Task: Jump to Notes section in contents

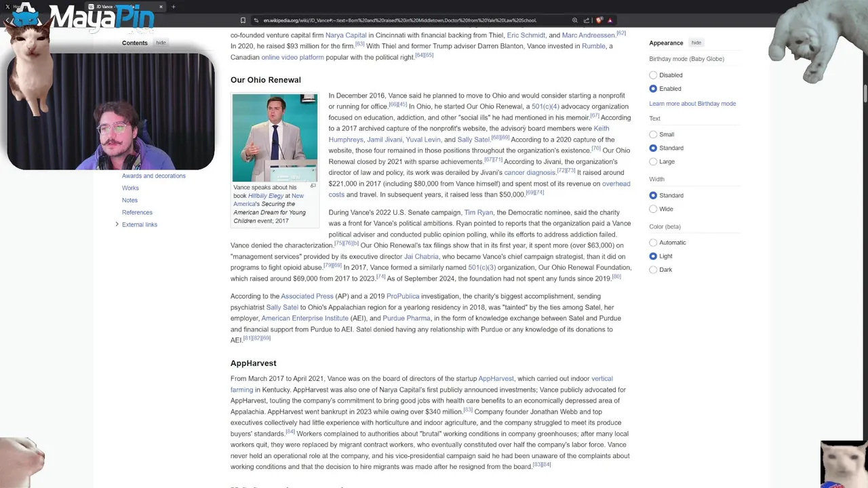Action: tap(130, 200)
